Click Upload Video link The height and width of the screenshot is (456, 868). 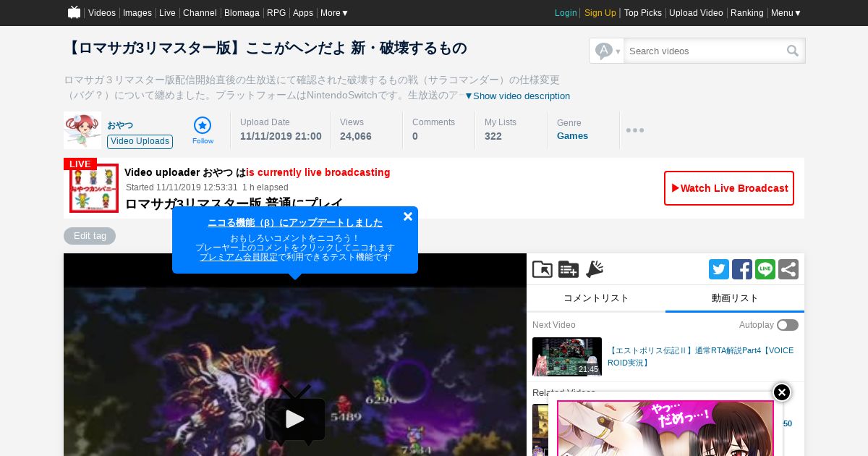[x=696, y=13]
